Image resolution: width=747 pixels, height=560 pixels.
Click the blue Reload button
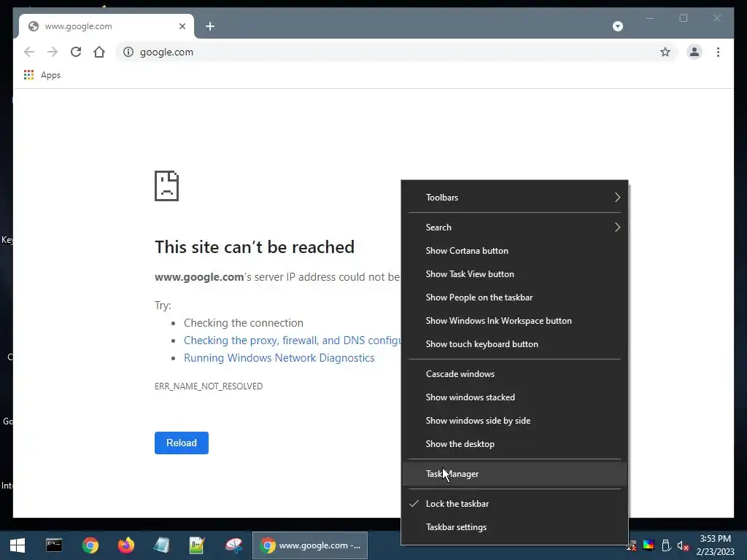click(x=182, y=443)
